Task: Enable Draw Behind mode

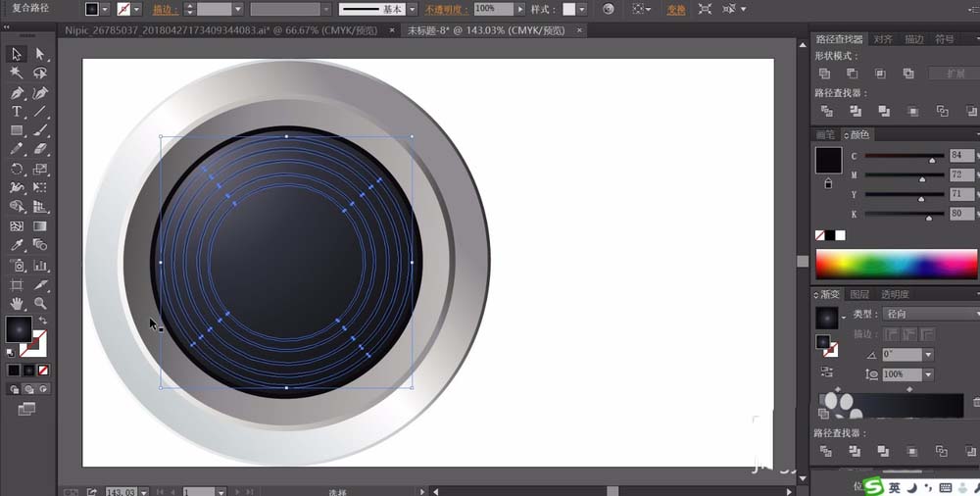Action: 28,389
